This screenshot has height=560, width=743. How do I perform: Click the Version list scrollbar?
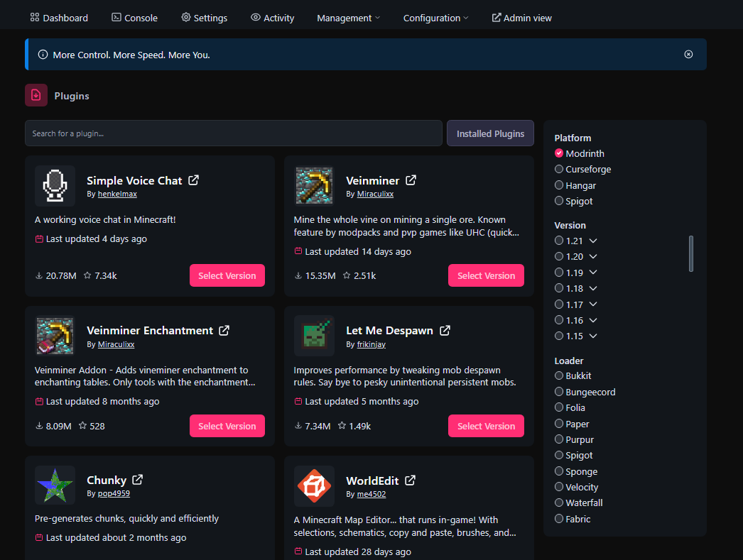[x=691, y=253]
